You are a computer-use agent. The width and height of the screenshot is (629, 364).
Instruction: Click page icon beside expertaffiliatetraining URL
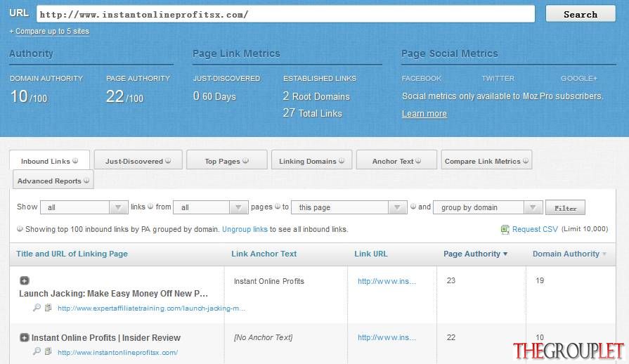(x=48, y=308)
